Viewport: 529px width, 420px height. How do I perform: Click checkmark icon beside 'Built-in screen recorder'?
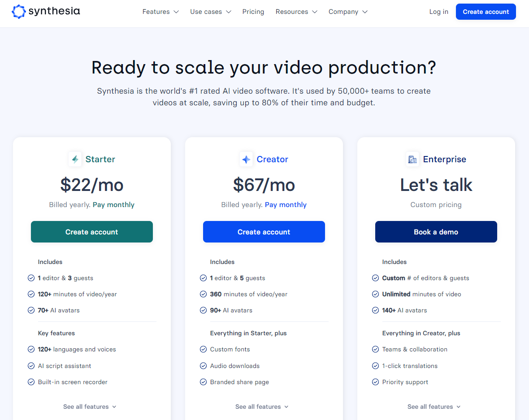click(31, 382)
